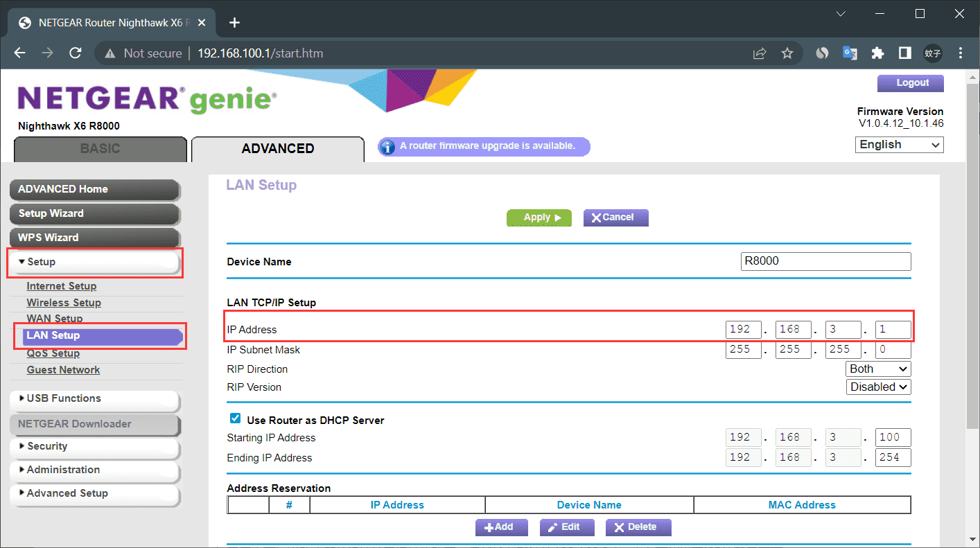
Task: Click the browser address bar URL
Action: coord(261,53)
